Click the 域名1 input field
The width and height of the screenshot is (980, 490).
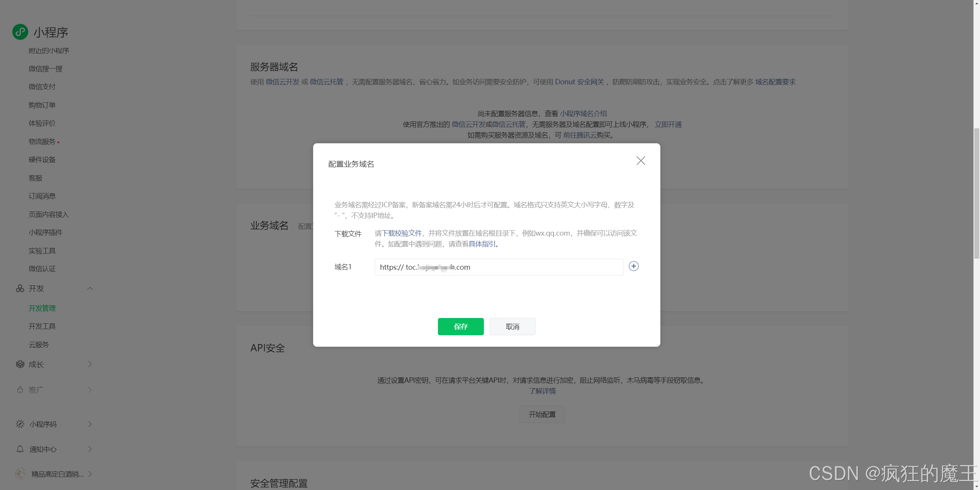coord(536,267)
